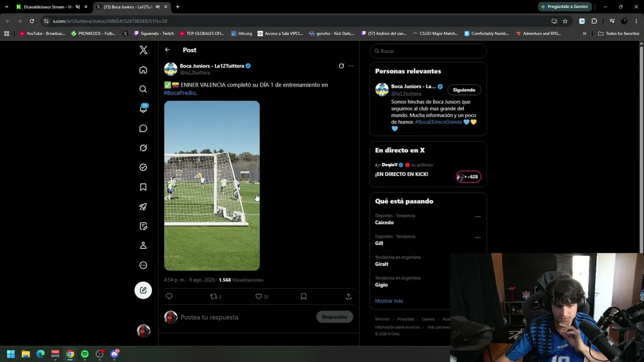Image resolution: width=644 pixels, height=362 pixels.
Task: Open the PROMIEDOS bookmark
Action: [94, 34]
